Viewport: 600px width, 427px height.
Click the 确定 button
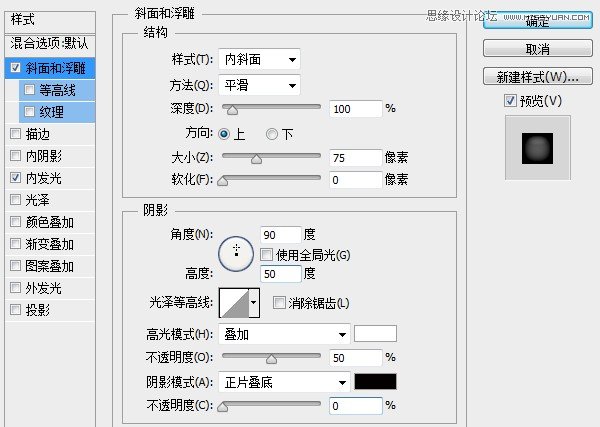click(x=538, y=21)
